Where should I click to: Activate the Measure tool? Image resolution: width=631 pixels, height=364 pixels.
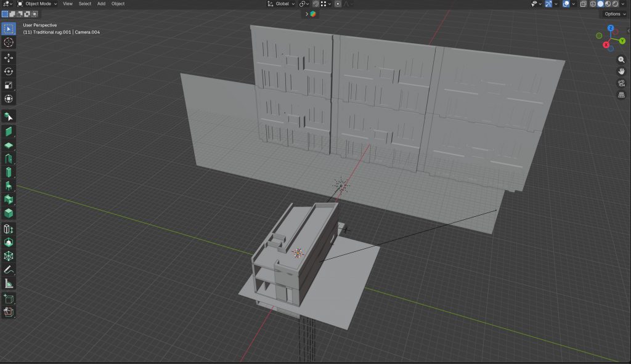point(9,283)
